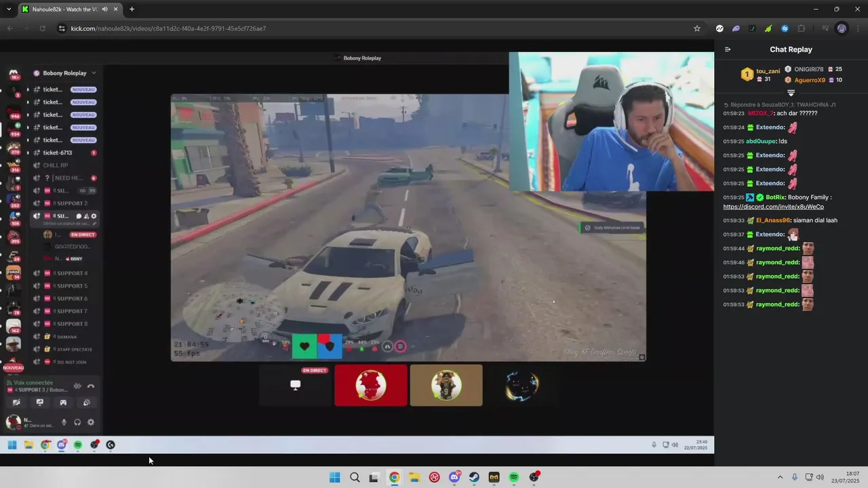Click the green chart extension icon
The image size is (868, 488).
coord(768,28)
